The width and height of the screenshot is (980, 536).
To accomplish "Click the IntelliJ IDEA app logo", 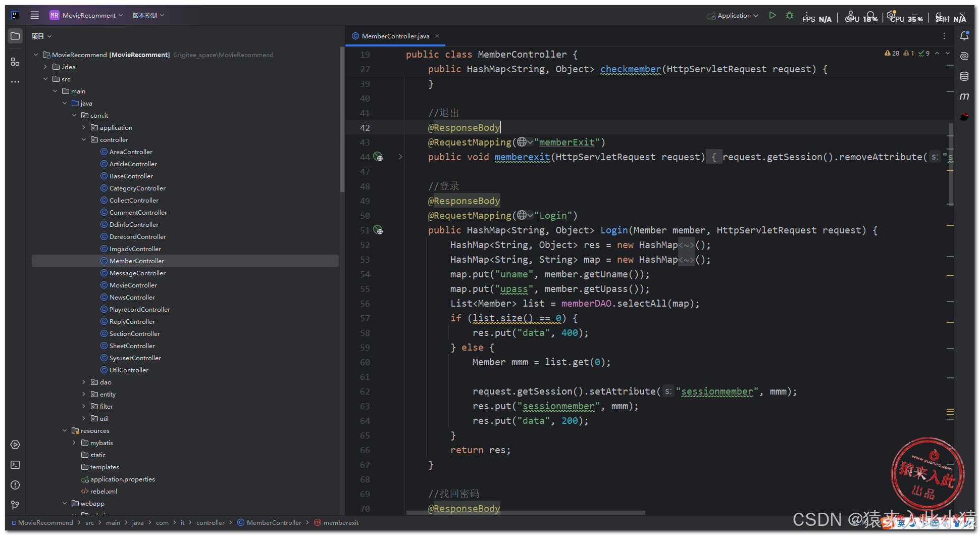I will [x=15, y=15].
